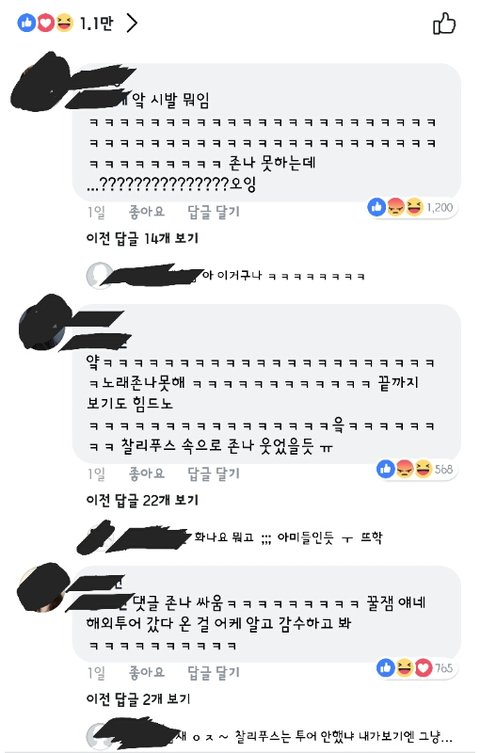The image size is (480, 753).
Task: Click the blue like reaction at top
Action: [x=27, y=23]
